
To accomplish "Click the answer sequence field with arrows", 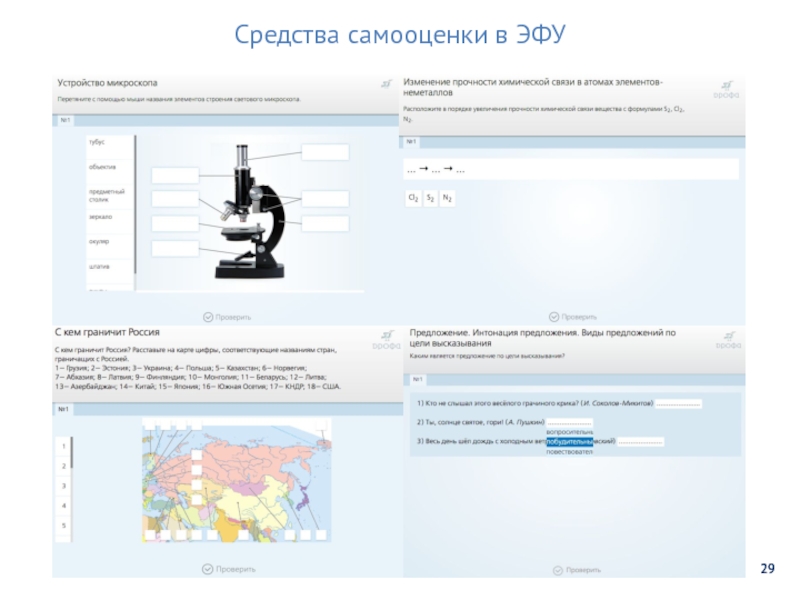I will click(571, 169).
